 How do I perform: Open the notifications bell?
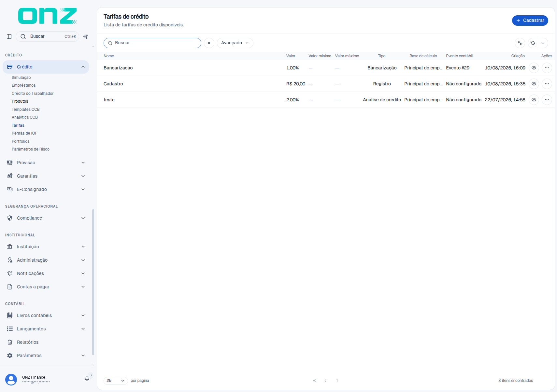tap(87, 379)
